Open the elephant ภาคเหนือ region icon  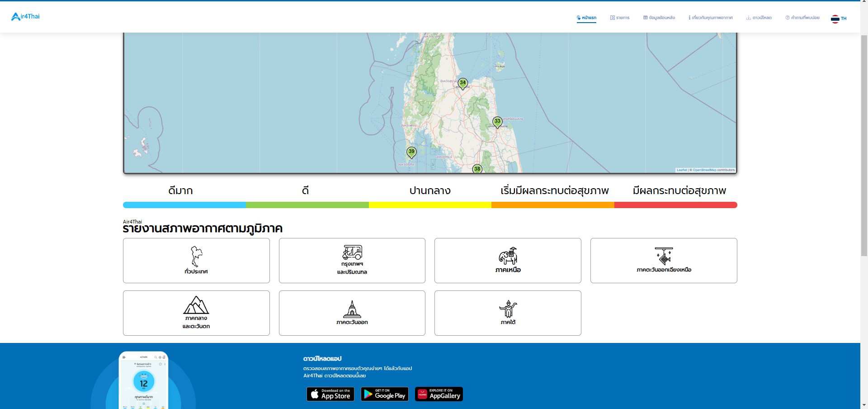[x=508, y=256]
